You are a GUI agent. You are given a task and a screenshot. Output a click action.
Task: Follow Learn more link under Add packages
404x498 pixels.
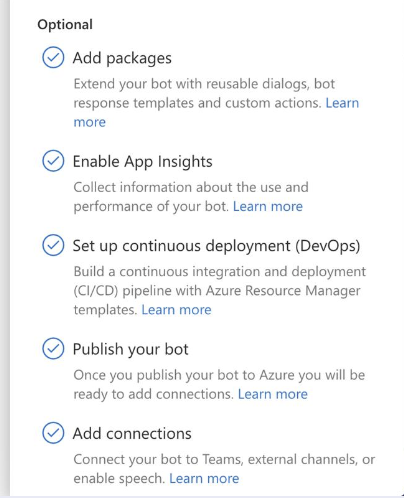coord(342,103)
